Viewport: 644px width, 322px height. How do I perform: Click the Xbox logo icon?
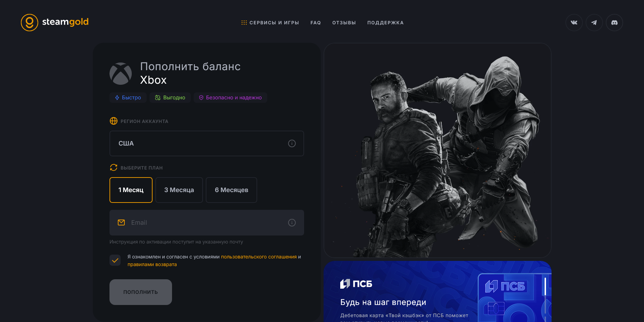coord(121,74)
